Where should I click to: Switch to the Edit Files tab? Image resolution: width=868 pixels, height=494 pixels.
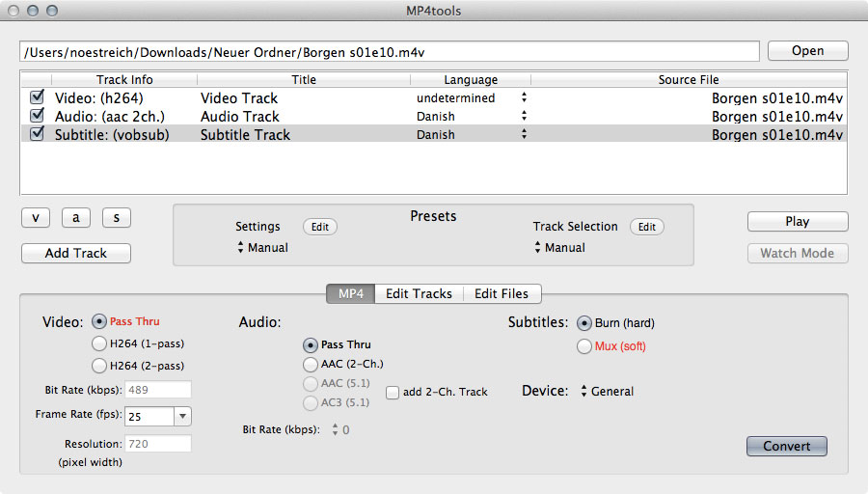(x=502, y=293)
